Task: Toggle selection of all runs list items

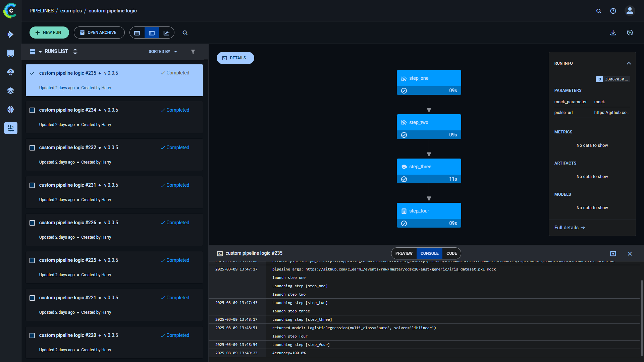Action: [x=33, y=51]
